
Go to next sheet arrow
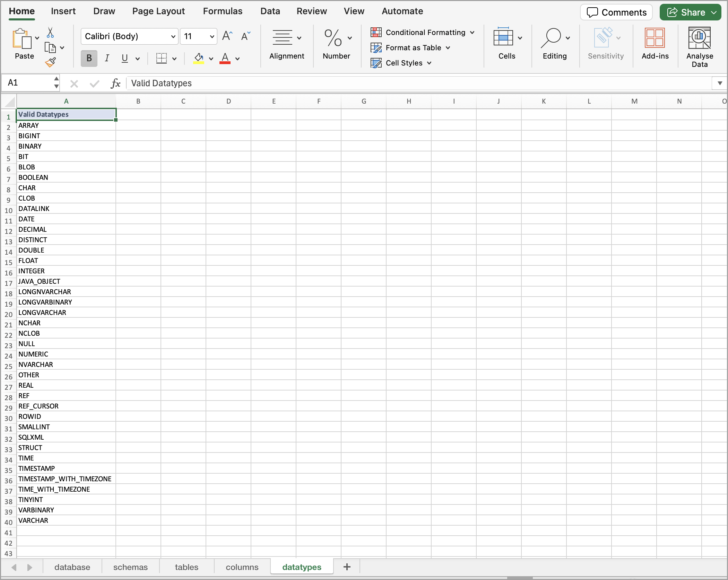tap(30, 567)
